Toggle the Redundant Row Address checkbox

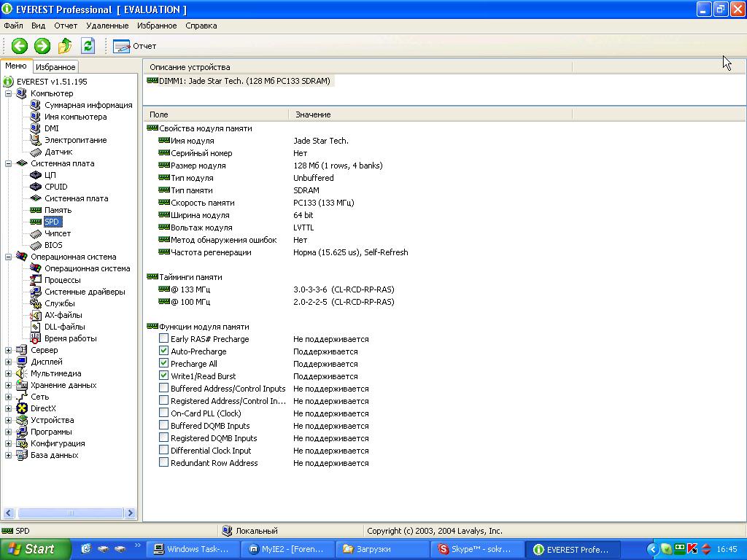click(163, 462)
